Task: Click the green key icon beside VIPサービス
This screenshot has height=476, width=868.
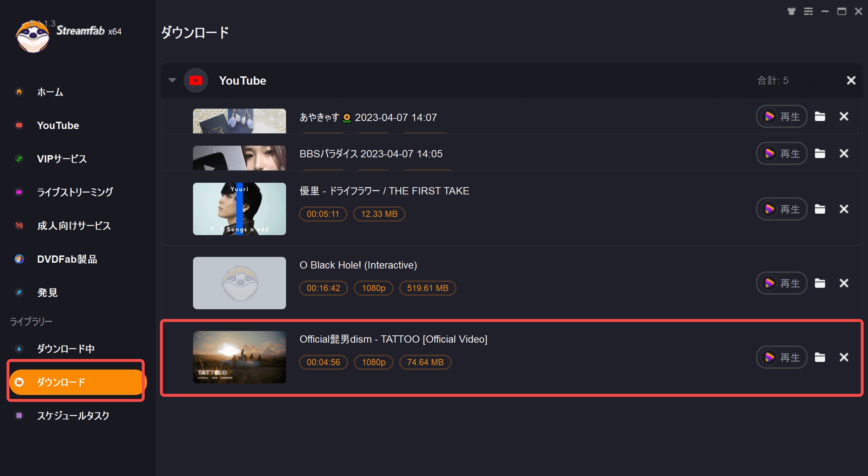Action: 19,159
